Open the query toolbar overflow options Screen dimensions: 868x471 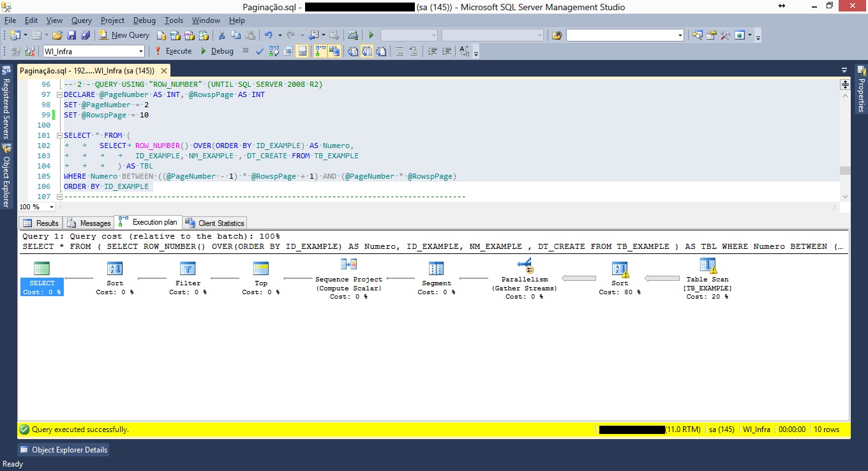[475, 54]
